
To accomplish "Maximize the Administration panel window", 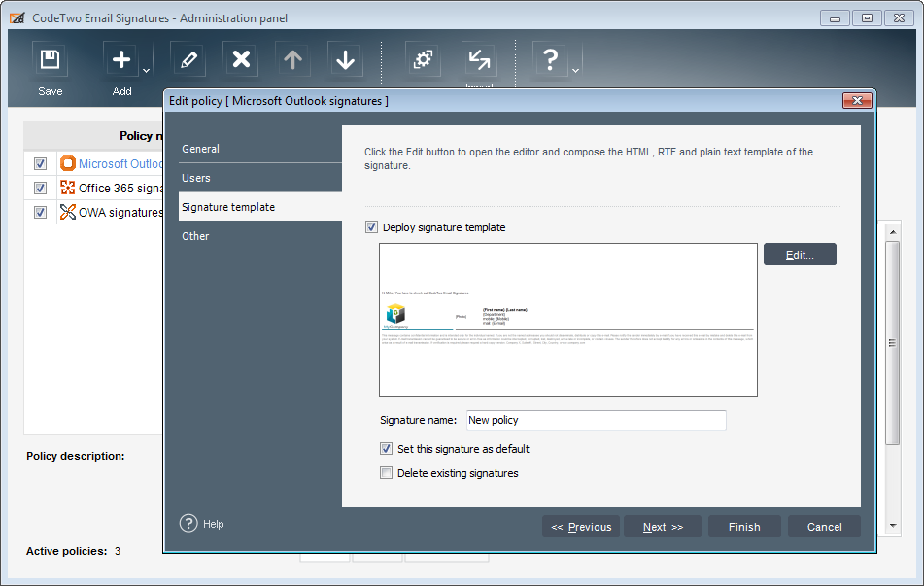I will click(x=867, y=18).
